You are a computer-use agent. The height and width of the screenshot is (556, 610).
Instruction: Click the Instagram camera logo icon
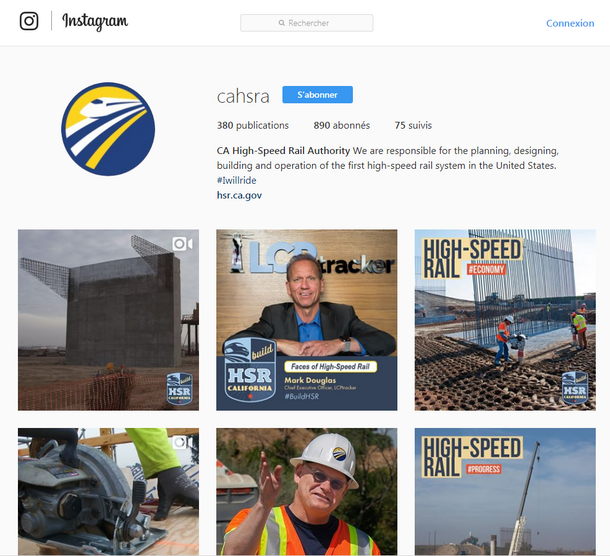coord(29,21)
